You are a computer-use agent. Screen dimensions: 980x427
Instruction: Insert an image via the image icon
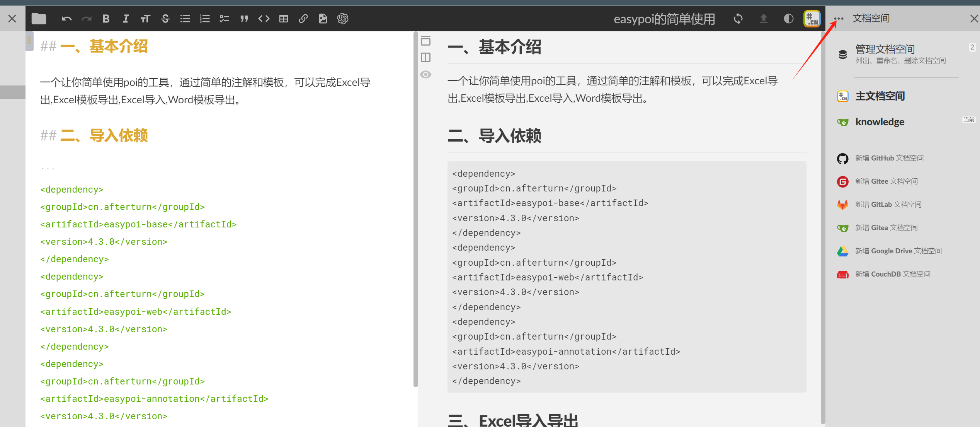(323, 18)
